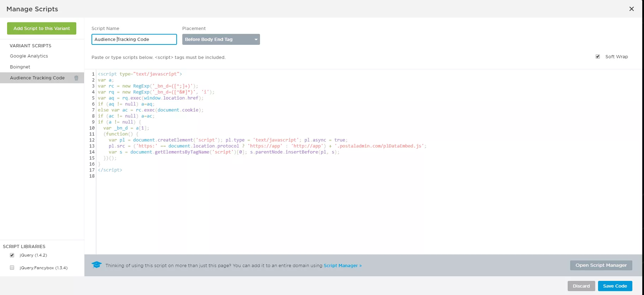
Task: Select the Audience Tracking Code script row
Action: click(x=42, y=78)
